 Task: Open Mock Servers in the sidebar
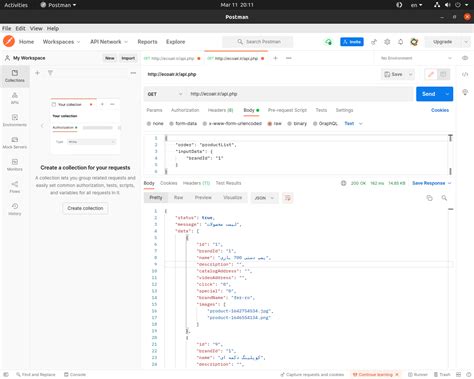click(15, 143)
